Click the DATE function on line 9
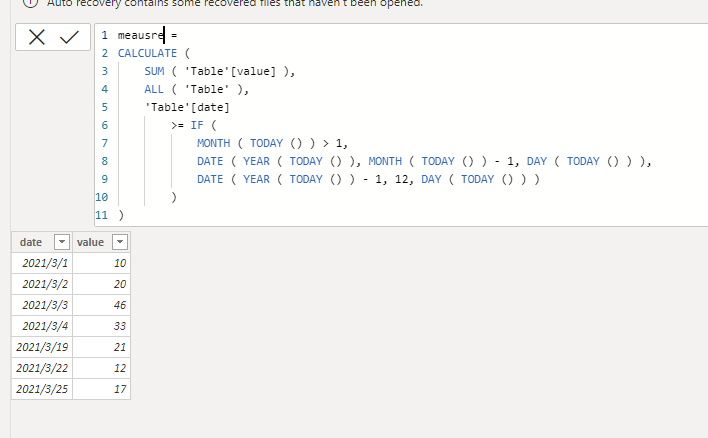 [x=210, y=179]
